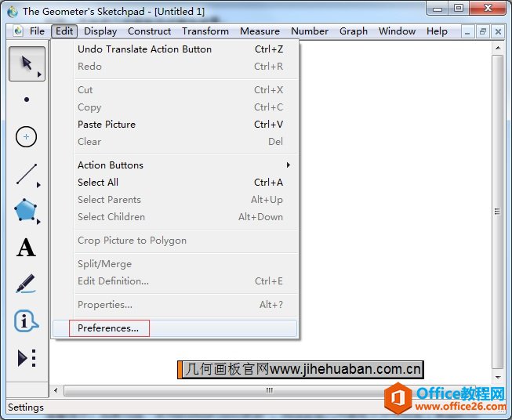Select the Straightedge segment tool
The width and height of the screenshot is (512, 420).
tap(27, 174)
